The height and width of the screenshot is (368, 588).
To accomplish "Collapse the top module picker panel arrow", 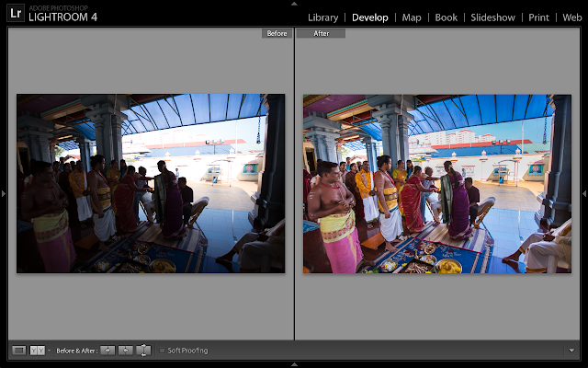I will [x=294, y=4].
